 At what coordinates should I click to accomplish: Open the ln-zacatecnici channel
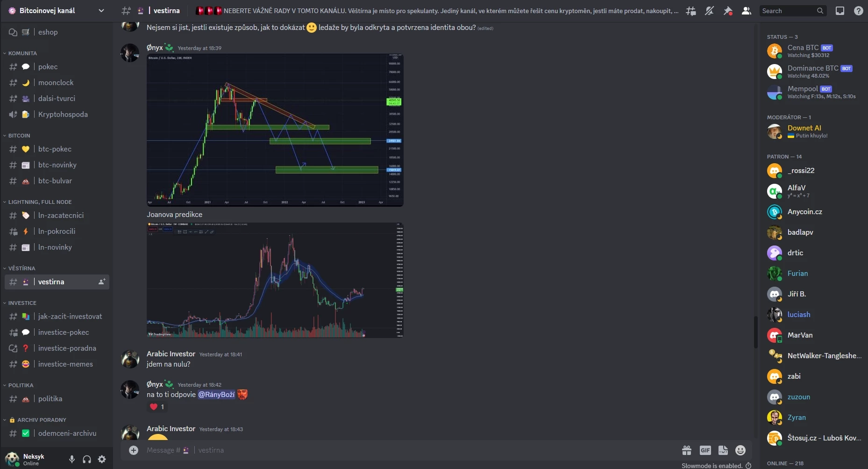(57, 216)
